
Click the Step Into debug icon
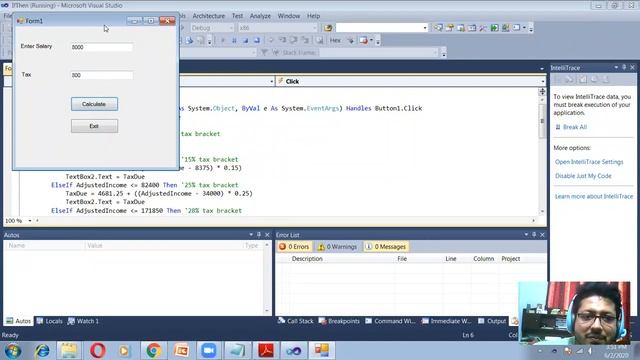282,40
